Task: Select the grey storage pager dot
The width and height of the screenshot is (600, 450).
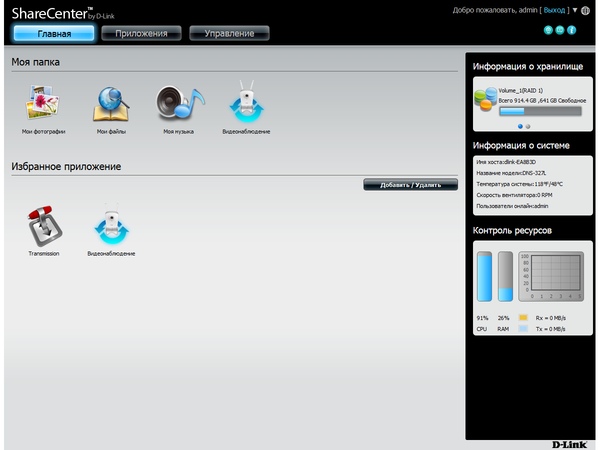Action: click(x=528, y=126)
